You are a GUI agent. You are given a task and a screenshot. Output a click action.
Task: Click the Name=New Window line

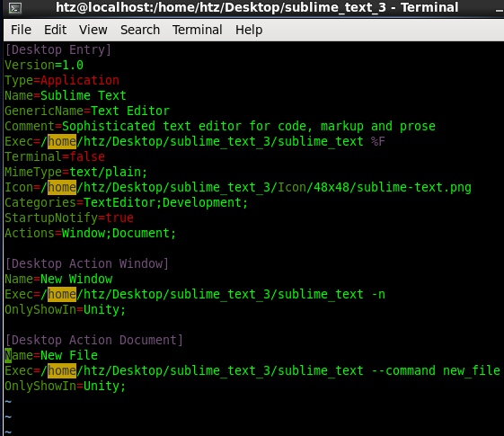pyautogui.click(x=58, y=279)
